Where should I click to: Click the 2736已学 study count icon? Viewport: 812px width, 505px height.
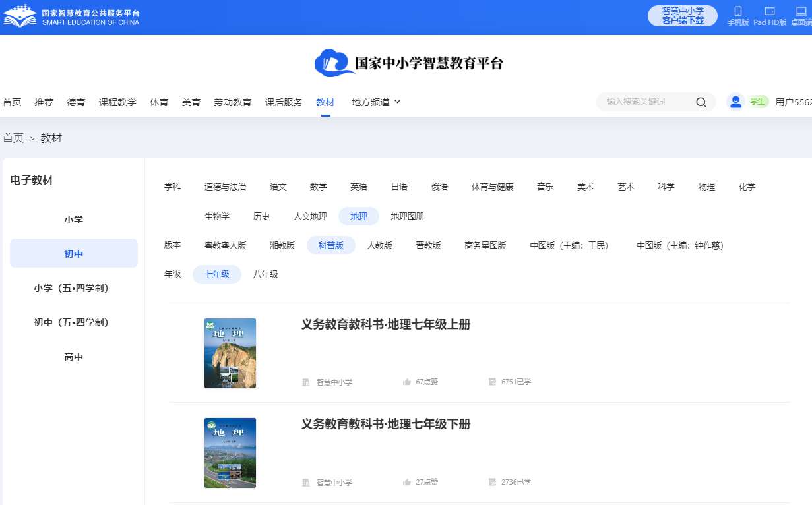click(x=492, y=482)
